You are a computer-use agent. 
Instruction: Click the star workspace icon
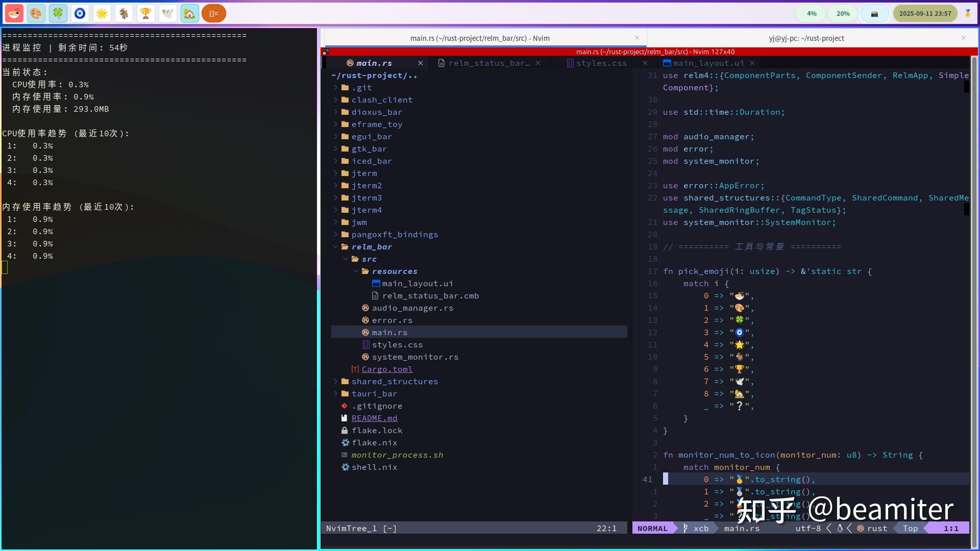point(102,14)
